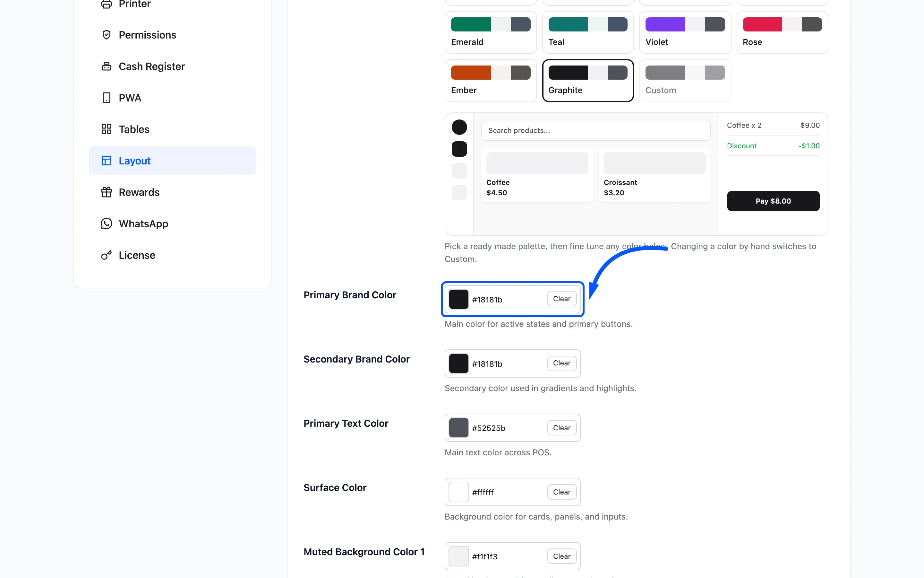Click the Layout panel icon
The image size is (924, 578).
[106, 161]
